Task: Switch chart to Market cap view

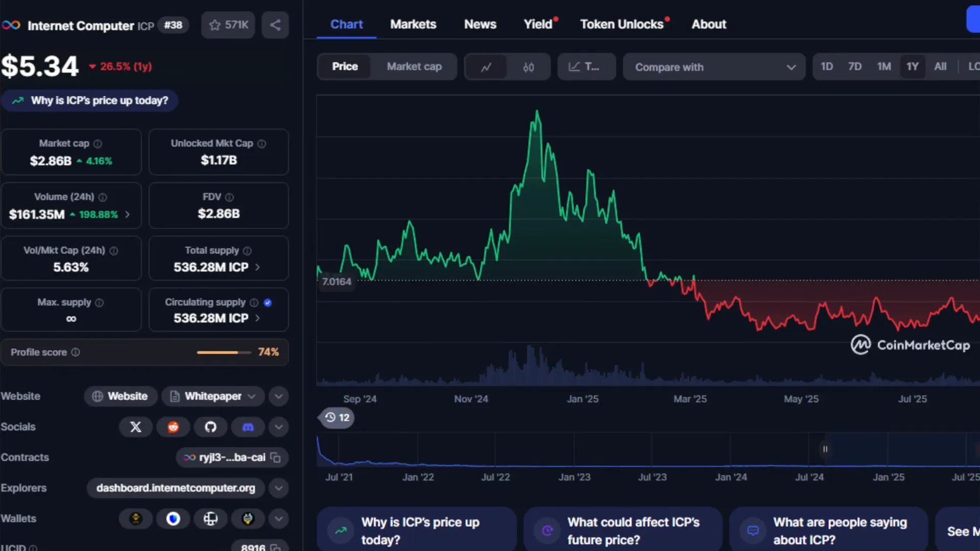Action: [x=414, y=66]
